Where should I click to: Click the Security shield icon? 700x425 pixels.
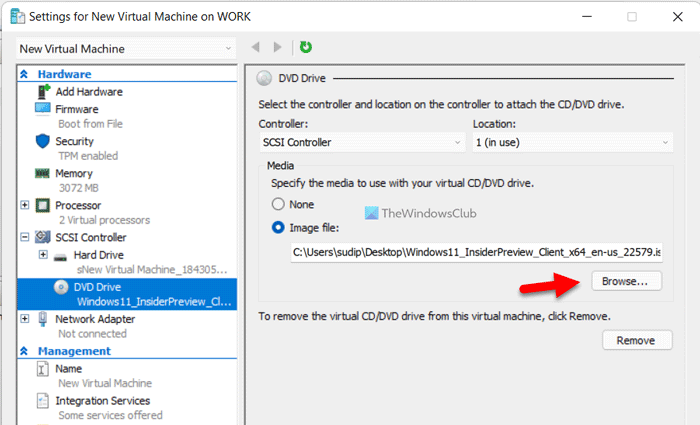[x=42, y=141]
